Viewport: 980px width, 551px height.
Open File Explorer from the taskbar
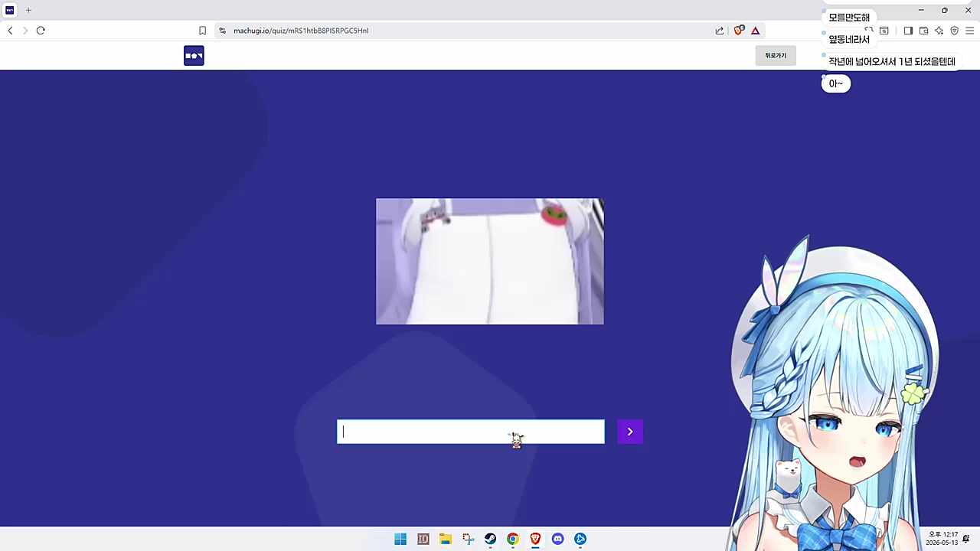(446, 539)
